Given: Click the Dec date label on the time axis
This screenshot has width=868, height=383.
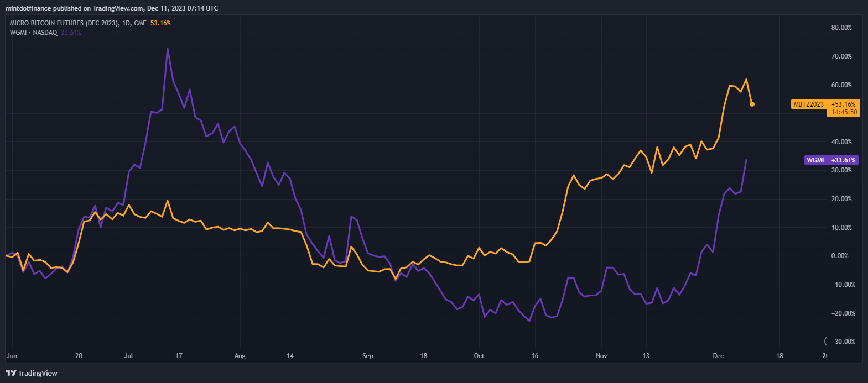Looking at the screenshot, I should point(718,356).
